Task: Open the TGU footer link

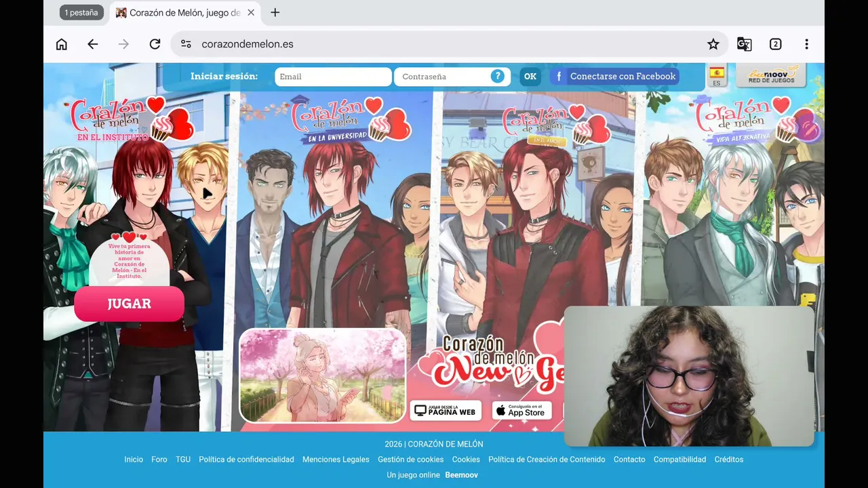Action: [x=183, y=460]
